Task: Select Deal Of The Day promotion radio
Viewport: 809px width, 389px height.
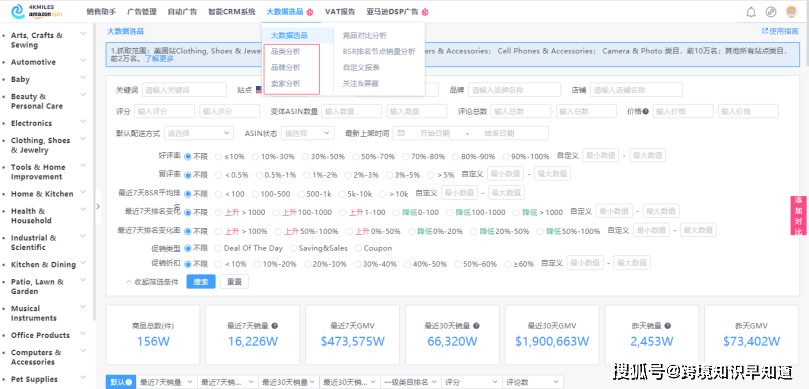Action: tap(248, 248)
